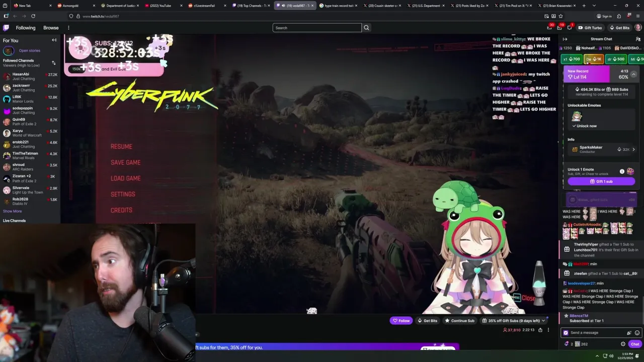Expand the 35% off Gift Subs dropdown
This screenshot has height=362, width=644.
tap(543, 321)
